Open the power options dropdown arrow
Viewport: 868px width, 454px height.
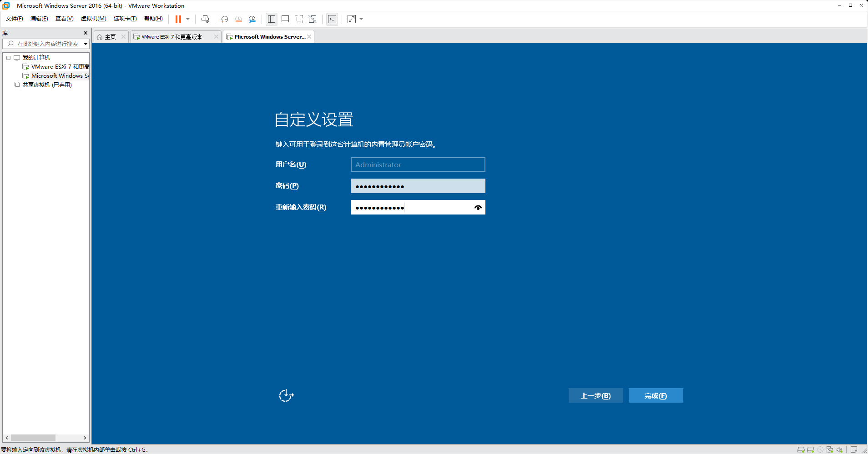pyautogui.click(x=188, y=19)
